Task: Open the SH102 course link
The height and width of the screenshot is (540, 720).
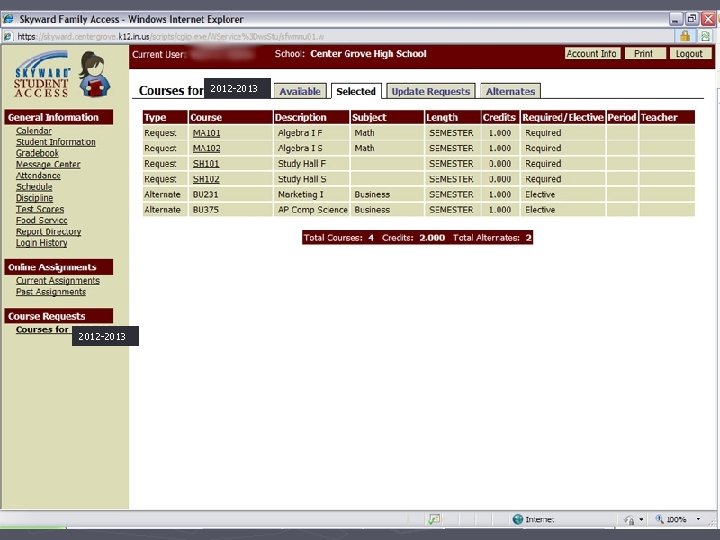Action: pos(206,179)
